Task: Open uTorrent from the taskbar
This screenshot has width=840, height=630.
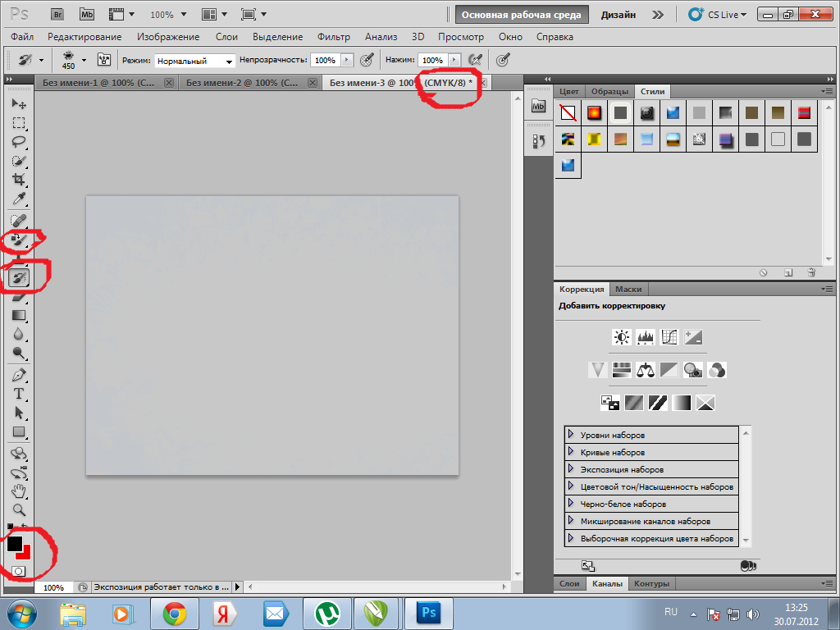Action: coord(327,614)
